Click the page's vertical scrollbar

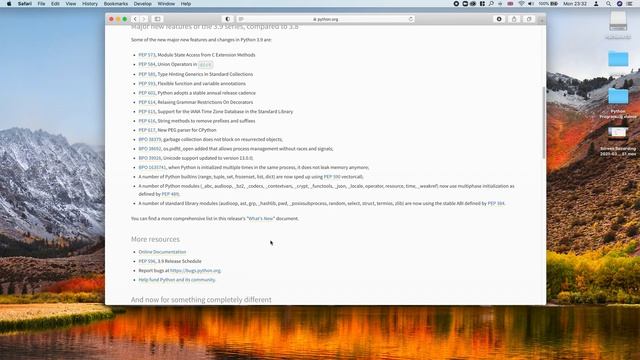[x=543, y=122]
